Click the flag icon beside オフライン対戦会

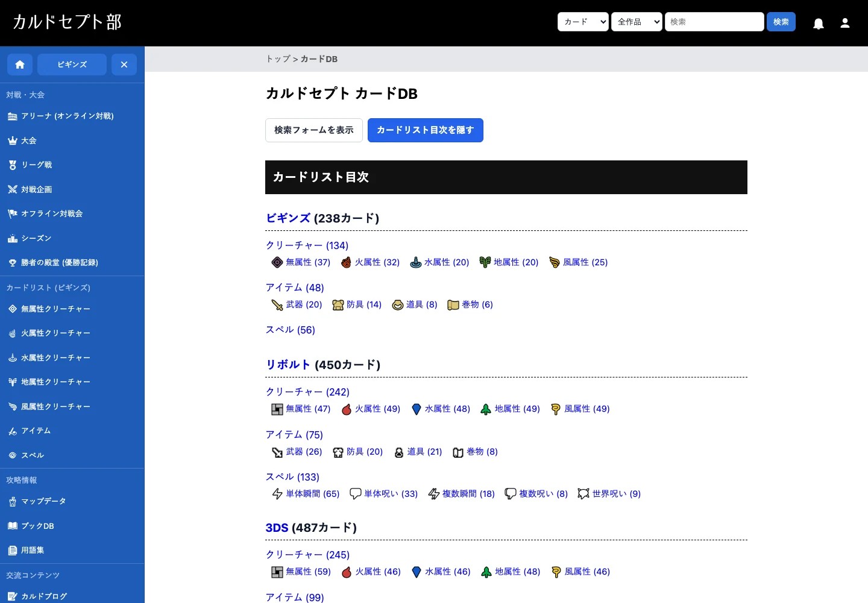[x=13, y=213]
